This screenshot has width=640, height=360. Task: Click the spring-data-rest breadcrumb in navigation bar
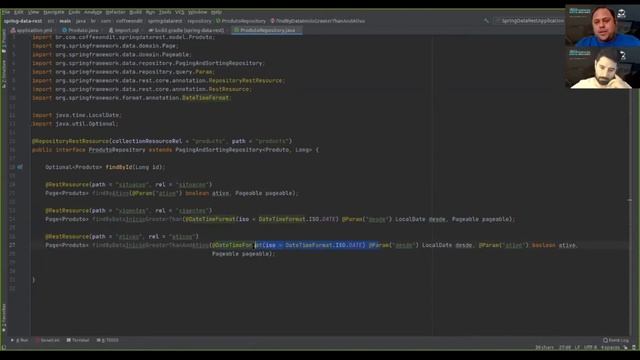tap(23, 21)
